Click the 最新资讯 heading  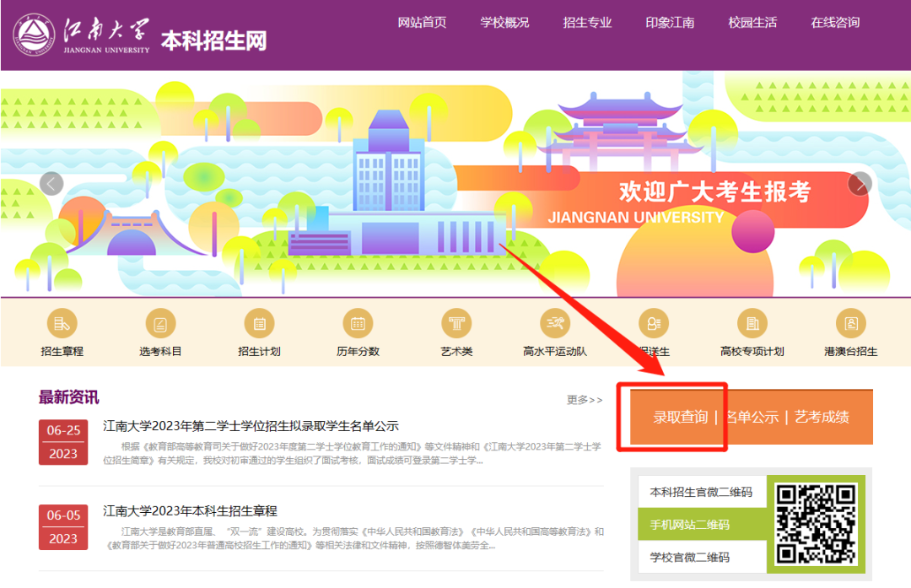(x=68, y=397)
